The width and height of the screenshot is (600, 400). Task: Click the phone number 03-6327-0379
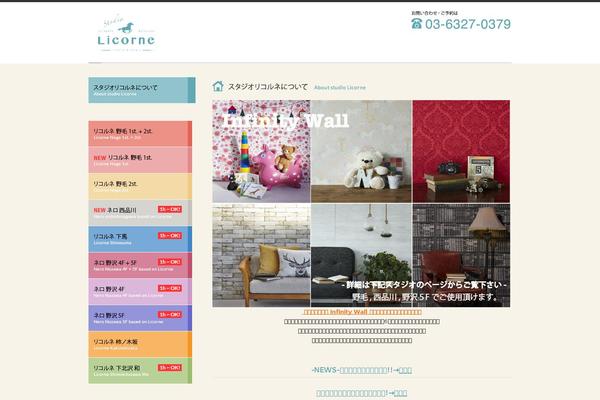(x=468, y=24)
